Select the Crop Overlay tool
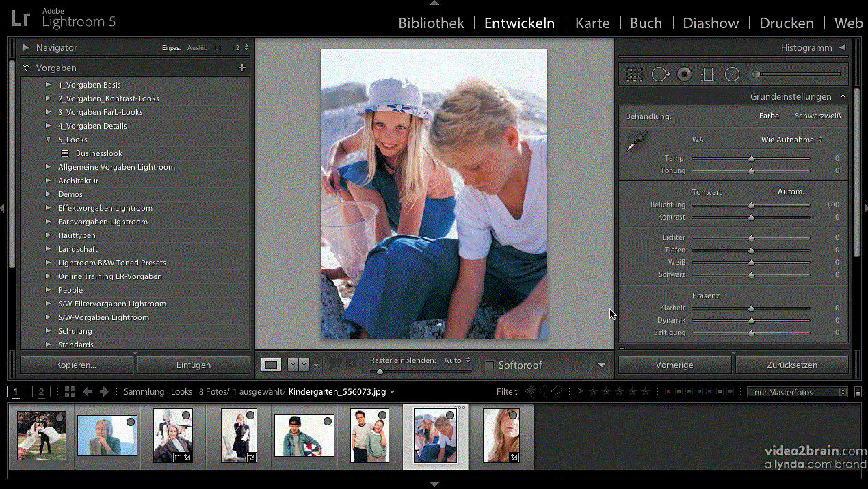 pyautogui.click(x=634, y=74)
